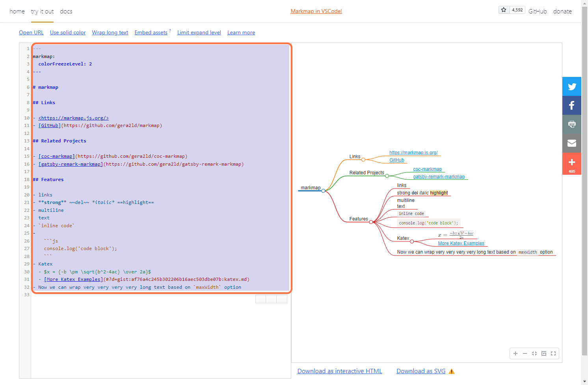Open the Learn more link
588x385 pixels.
(241, 32)
